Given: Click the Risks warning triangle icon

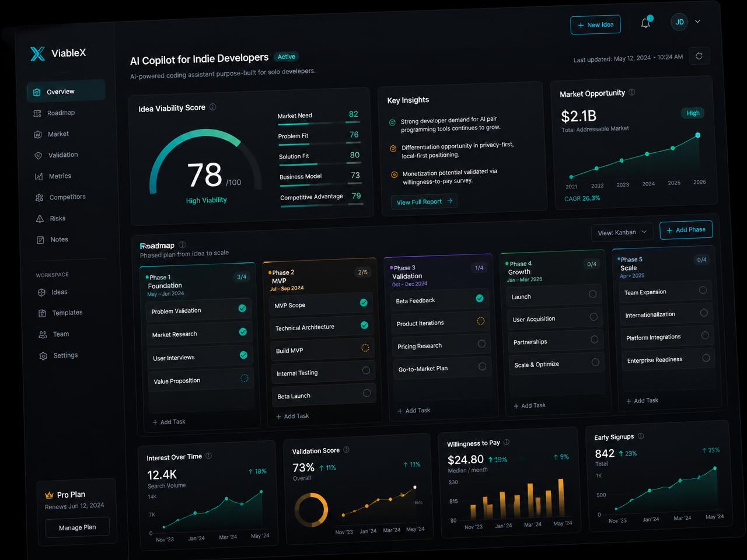Looking at the screenshot, I should click(40, 219).
